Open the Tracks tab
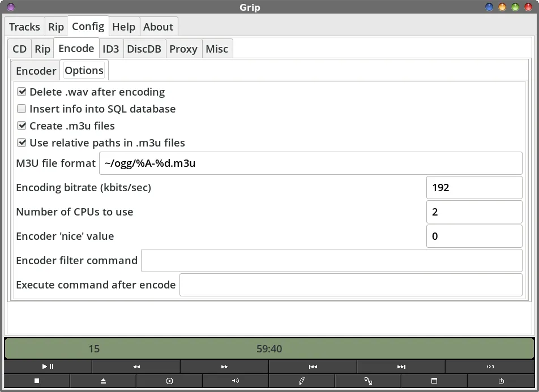539x392 pixels. (x=24, y=27)
